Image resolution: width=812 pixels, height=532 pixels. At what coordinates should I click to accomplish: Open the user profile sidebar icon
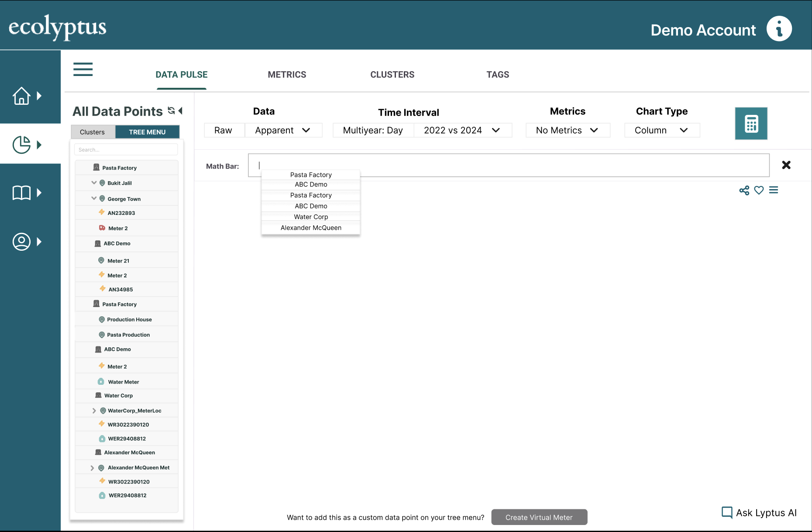21,242
